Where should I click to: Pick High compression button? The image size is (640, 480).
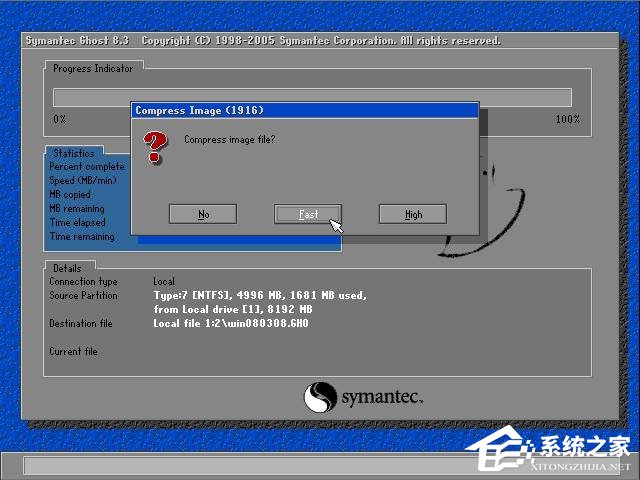(x=413, y=214)
